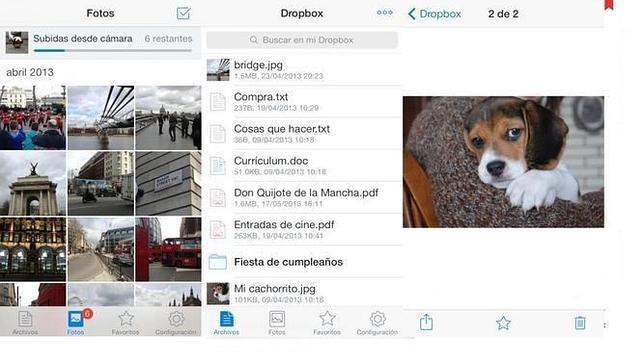Tap the Entradas de cine PDF icon
644x362 pixels.
[x=218, y=230]
